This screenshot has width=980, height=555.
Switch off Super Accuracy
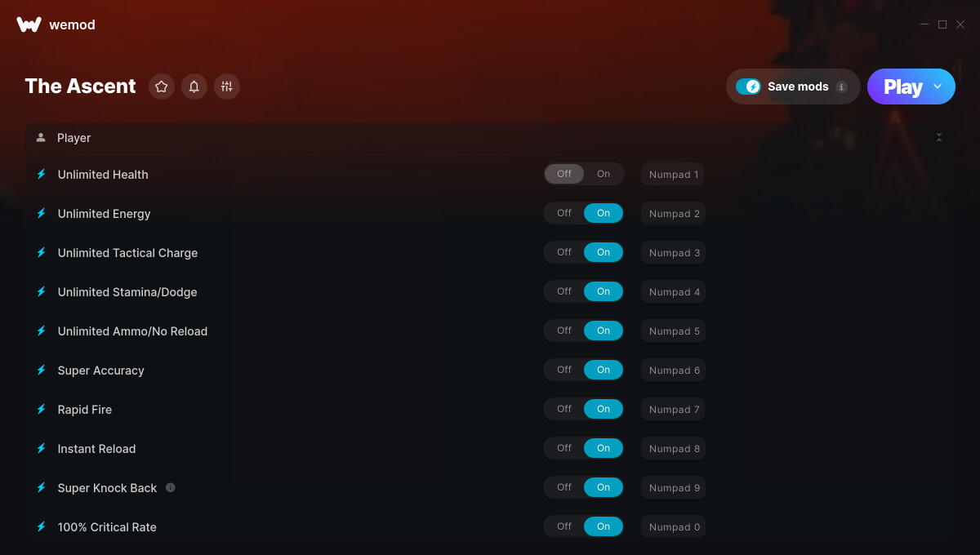[564, 370]
